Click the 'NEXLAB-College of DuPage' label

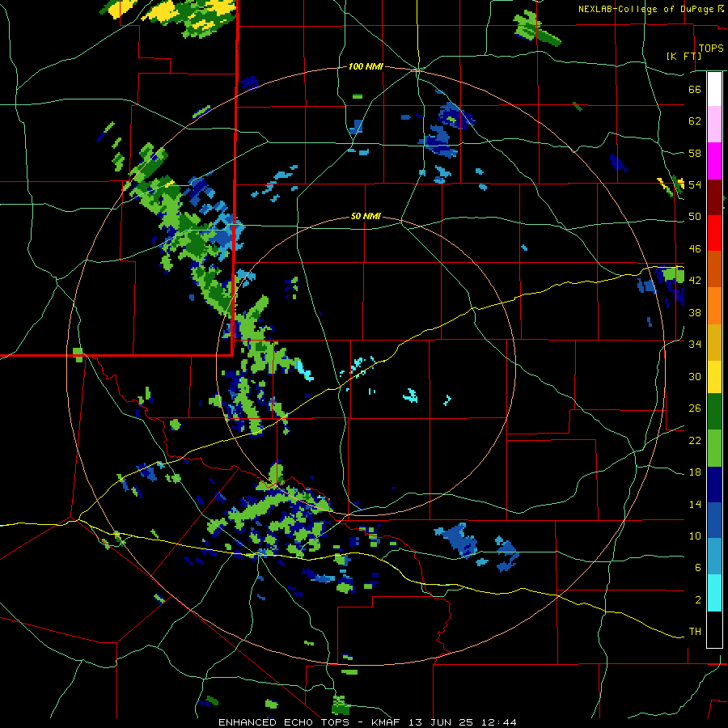click(x=645, y=9)
